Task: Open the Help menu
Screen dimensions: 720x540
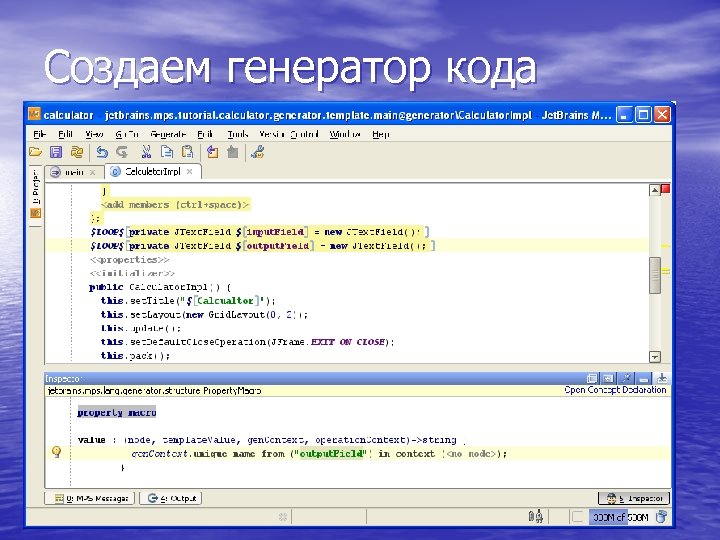Action: tap(381, 134)
